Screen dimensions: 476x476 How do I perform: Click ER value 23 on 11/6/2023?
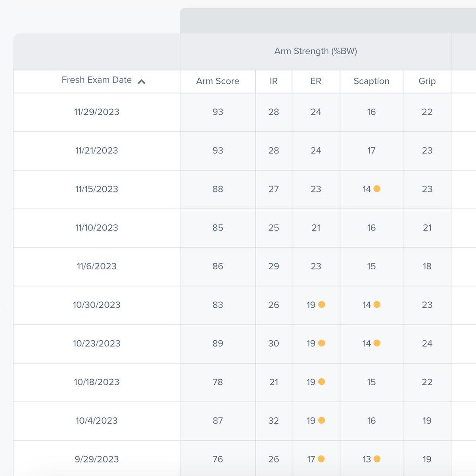pos(316,267)
